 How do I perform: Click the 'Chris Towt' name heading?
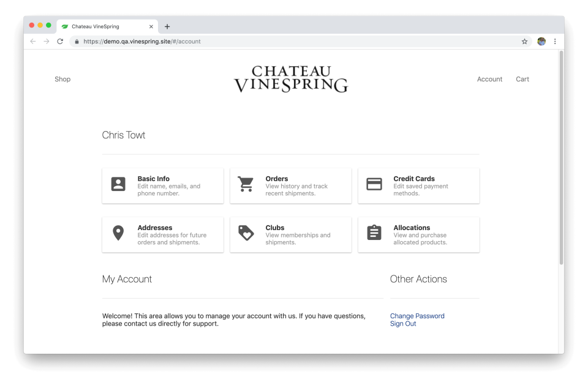pos(124,135)
